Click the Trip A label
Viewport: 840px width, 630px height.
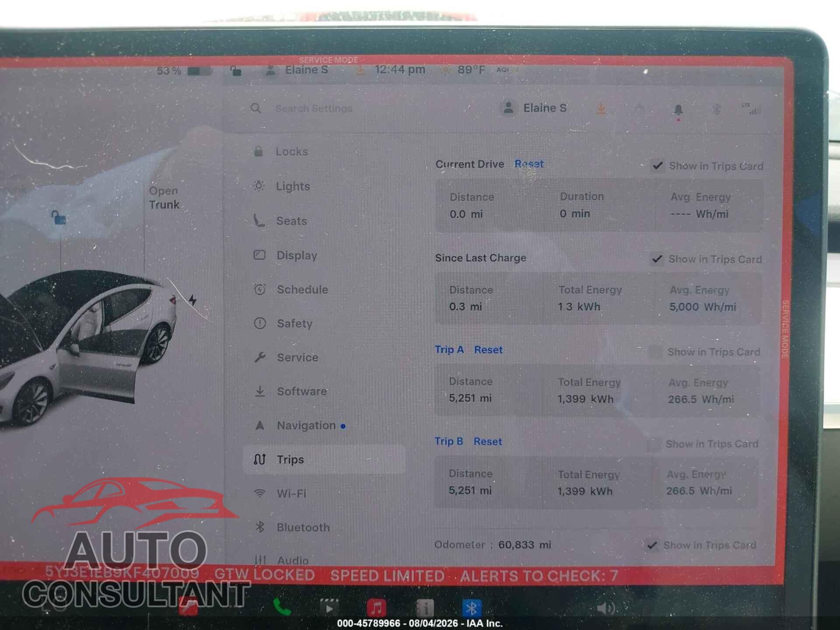point(449,350)
